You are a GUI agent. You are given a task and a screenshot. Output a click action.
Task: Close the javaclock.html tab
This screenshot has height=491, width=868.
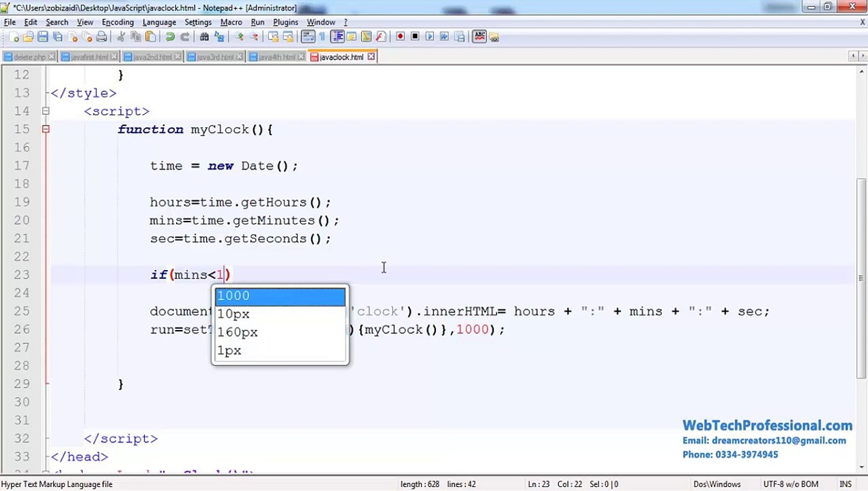[371, 57]
